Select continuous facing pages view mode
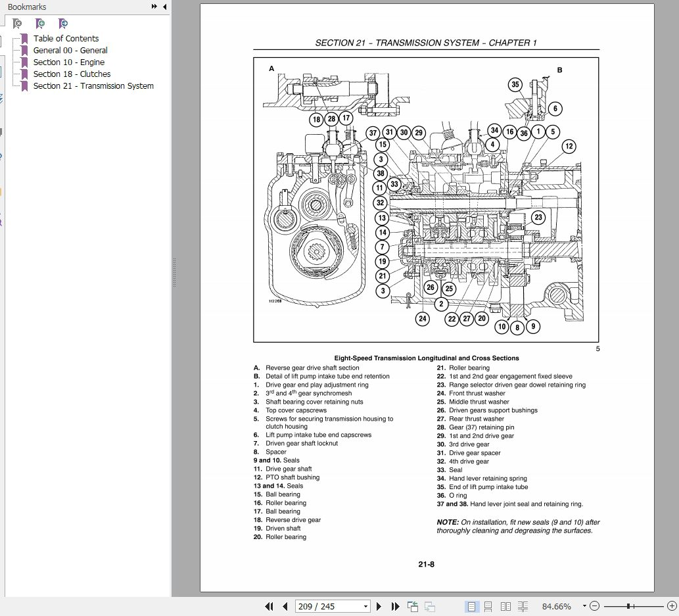679x616 pixels. (523, 607)
